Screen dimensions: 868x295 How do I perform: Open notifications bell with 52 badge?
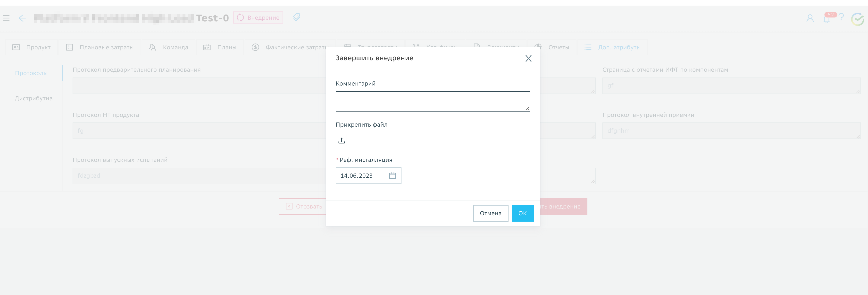coord(826,19)
